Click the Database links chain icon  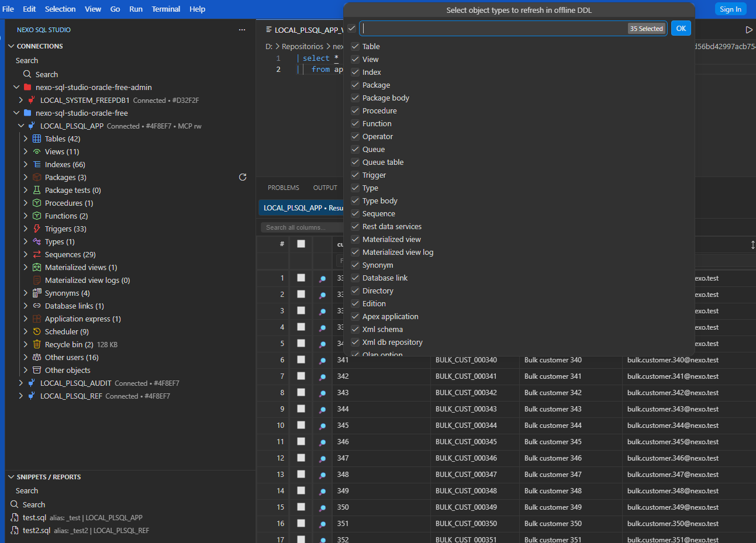(x=37, y=306)
